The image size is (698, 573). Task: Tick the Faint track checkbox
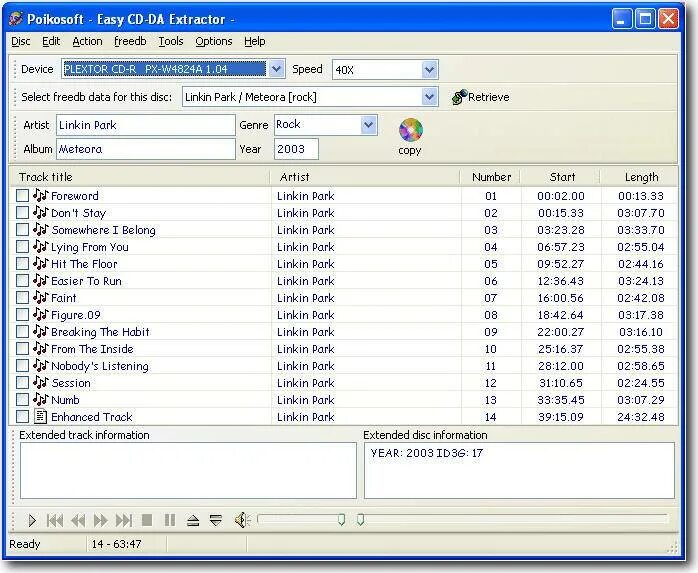pyautogui.click(x=22, y=297)
